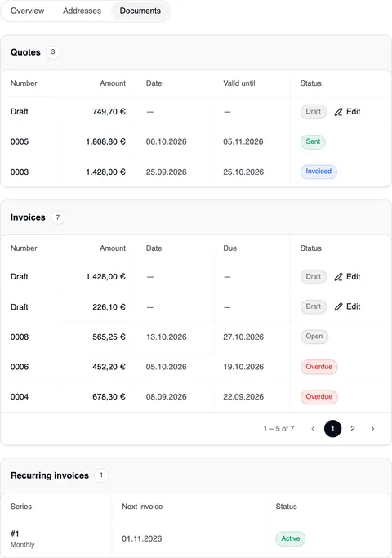
Task: Open the Overview tab
Action: coord(28,11)
